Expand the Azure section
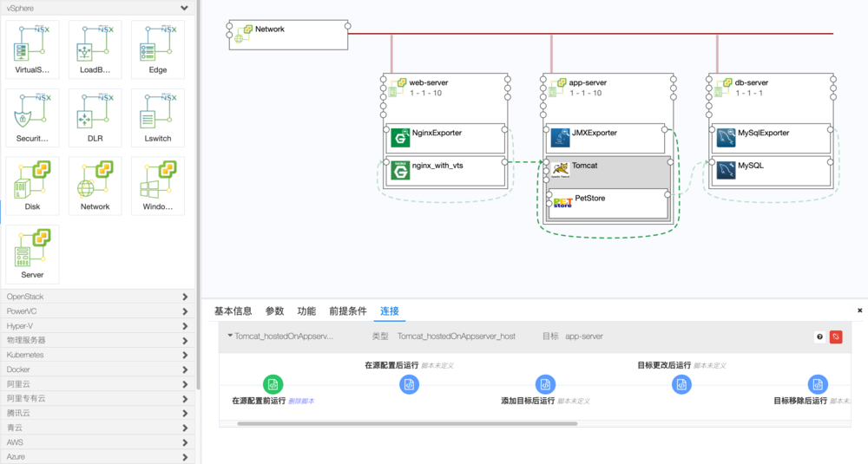 (185, 457)
